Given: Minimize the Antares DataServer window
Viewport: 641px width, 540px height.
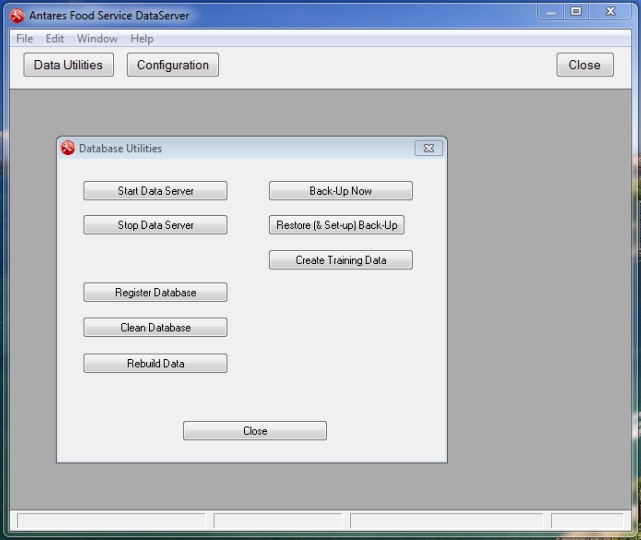Looking at the screenshot, I should pyautogui.click(x=551, y=12).
